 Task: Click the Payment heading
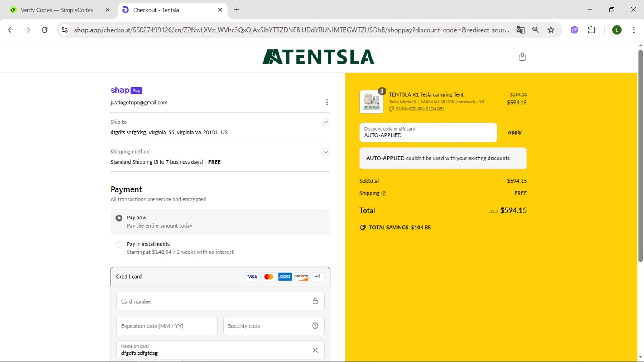(x=126, y=189)
